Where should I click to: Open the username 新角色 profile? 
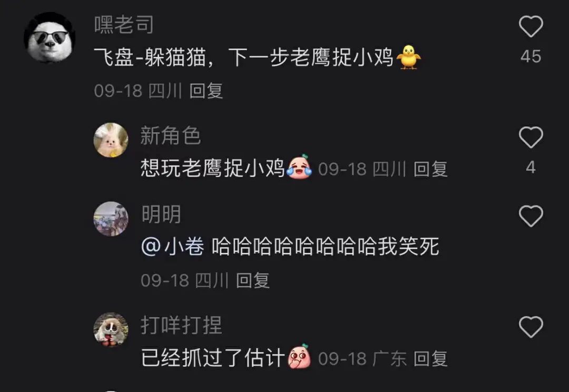coord(170,136)
